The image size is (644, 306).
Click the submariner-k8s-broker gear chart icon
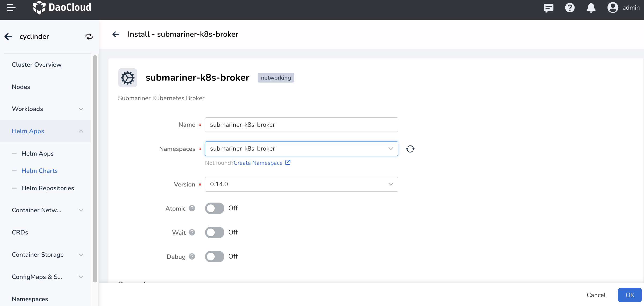pyautogui.click(x=128, y=78)
